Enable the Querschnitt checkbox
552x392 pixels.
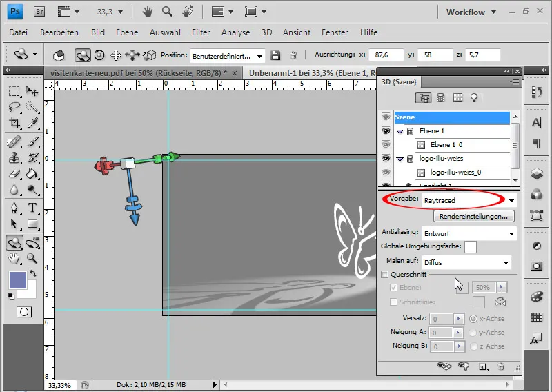coord(385,274)
